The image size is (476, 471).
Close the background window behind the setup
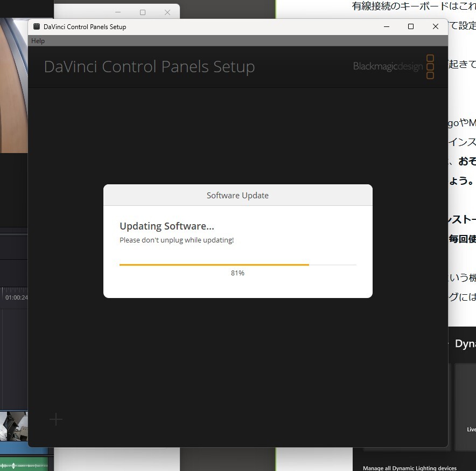[167, 12]
